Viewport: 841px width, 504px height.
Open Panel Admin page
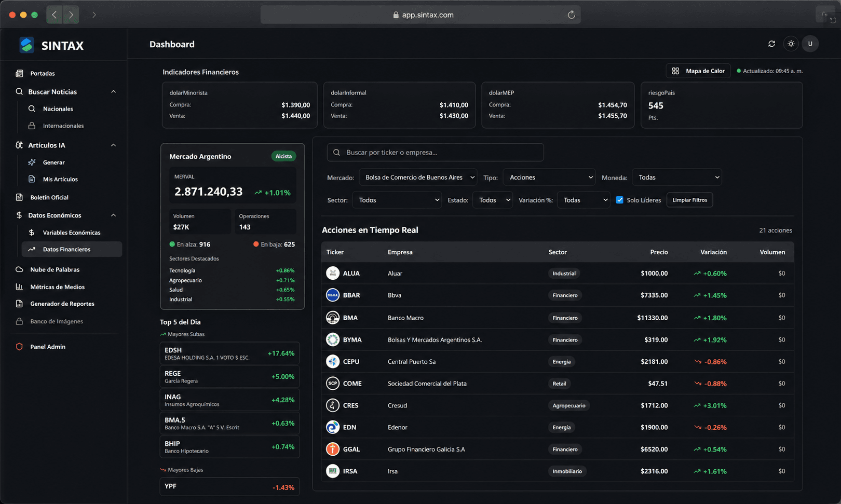(48, 347)
